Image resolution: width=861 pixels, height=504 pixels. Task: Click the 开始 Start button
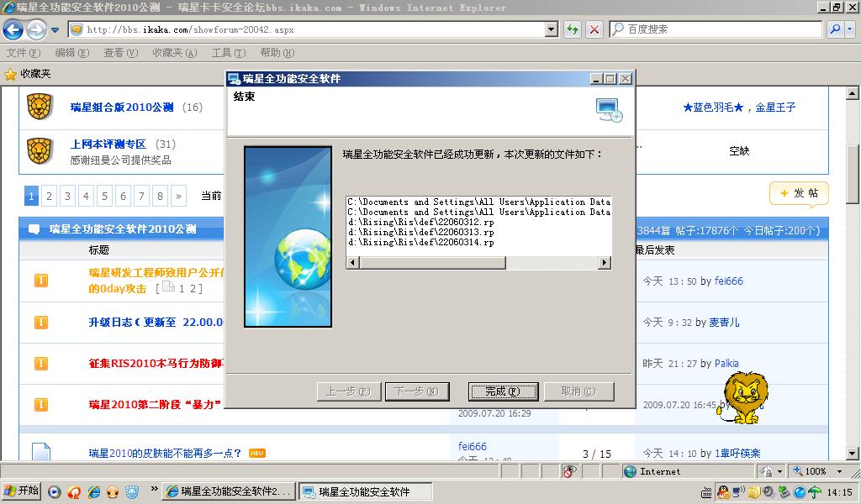point(21,491)
